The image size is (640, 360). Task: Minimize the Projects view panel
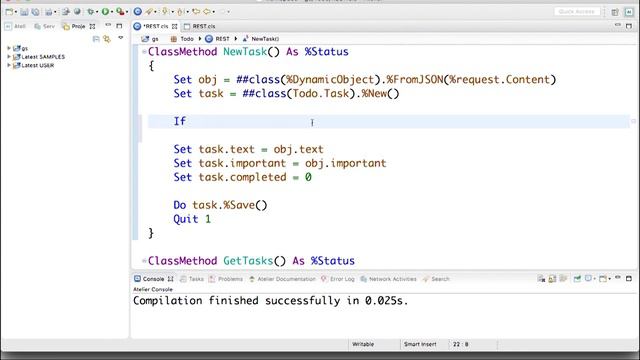108,25
